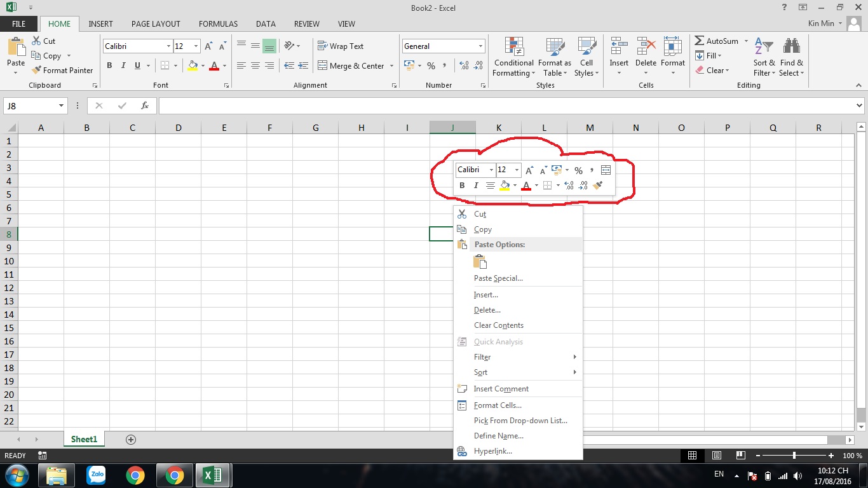This screenshot has height=488, width=868.
Task: Click the Conditional Formatting icon
Action: 513,47
